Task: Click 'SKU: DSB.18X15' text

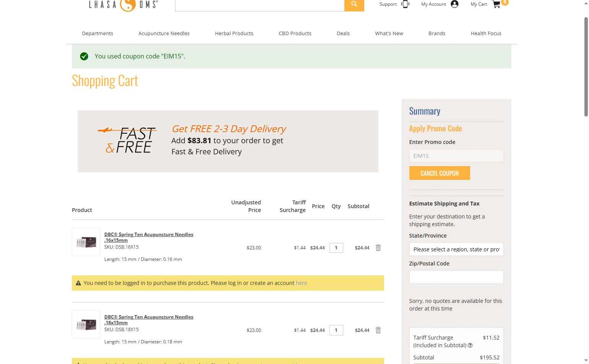Action: pos(122,330)
